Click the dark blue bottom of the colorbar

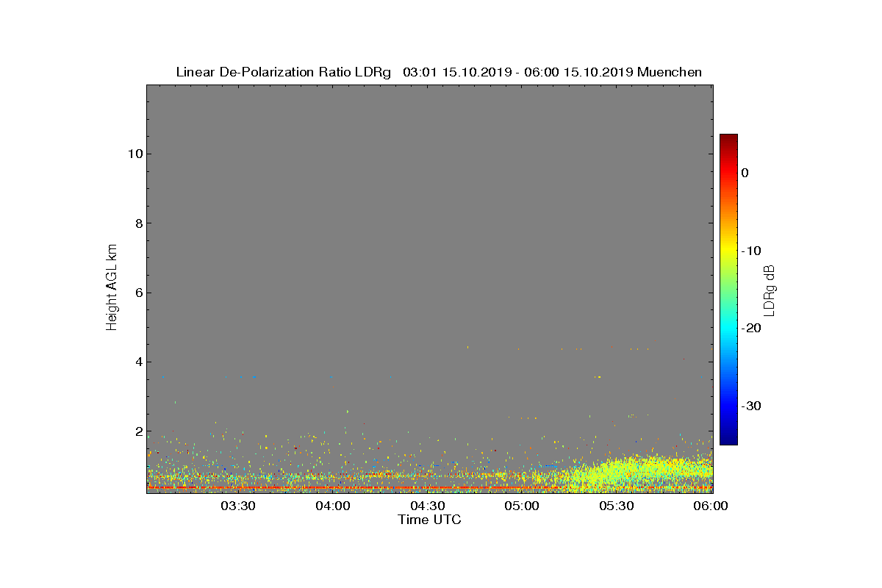(x=728, y=439)
